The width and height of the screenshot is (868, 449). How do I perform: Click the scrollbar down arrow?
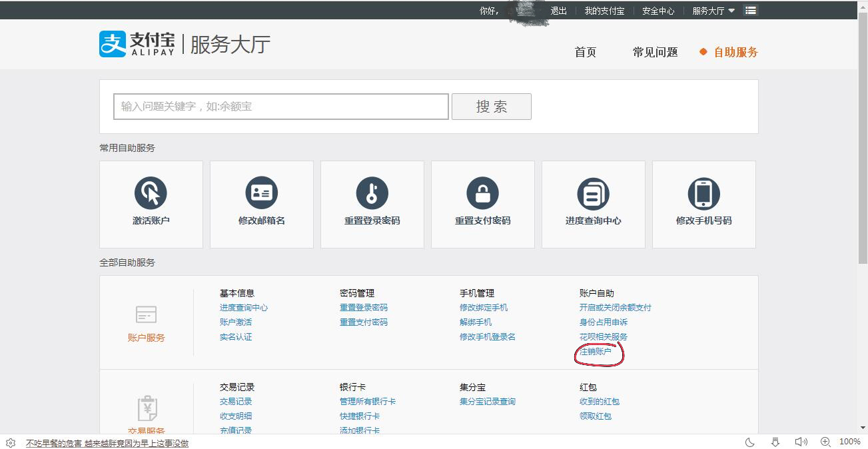click(x=863, y=428)
